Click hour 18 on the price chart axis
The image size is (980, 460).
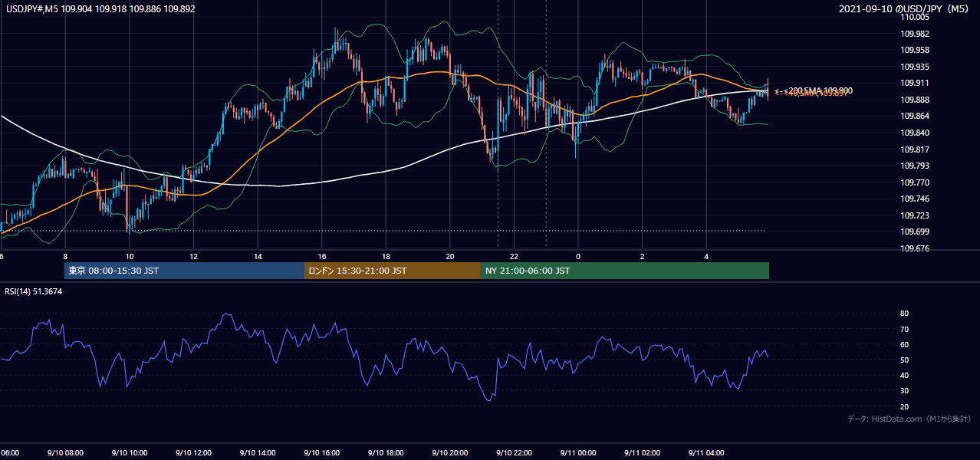(x=386, y=257)
